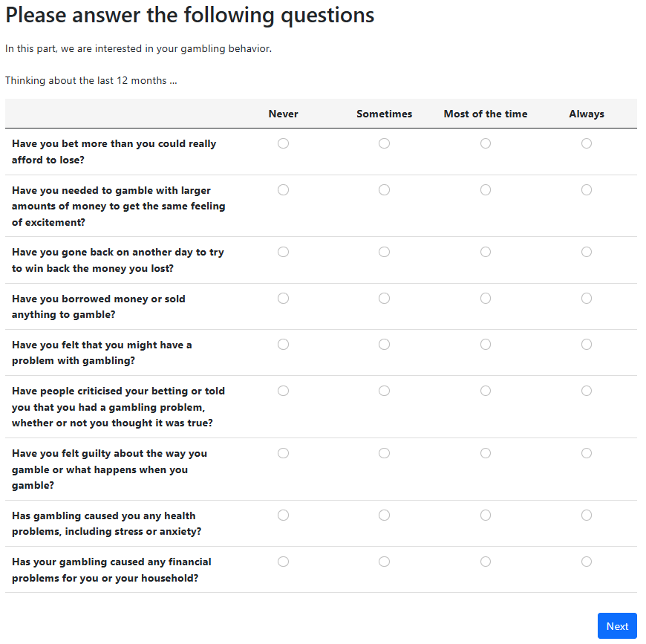
Task: Mark Most of the time for health problems
Action: pos(486,515)
